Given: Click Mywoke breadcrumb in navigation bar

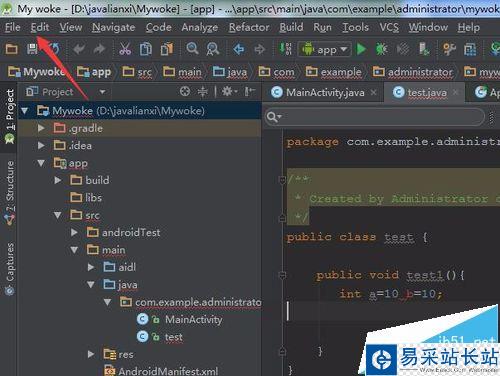Looking at the screenshot, I should click(37, 72).
